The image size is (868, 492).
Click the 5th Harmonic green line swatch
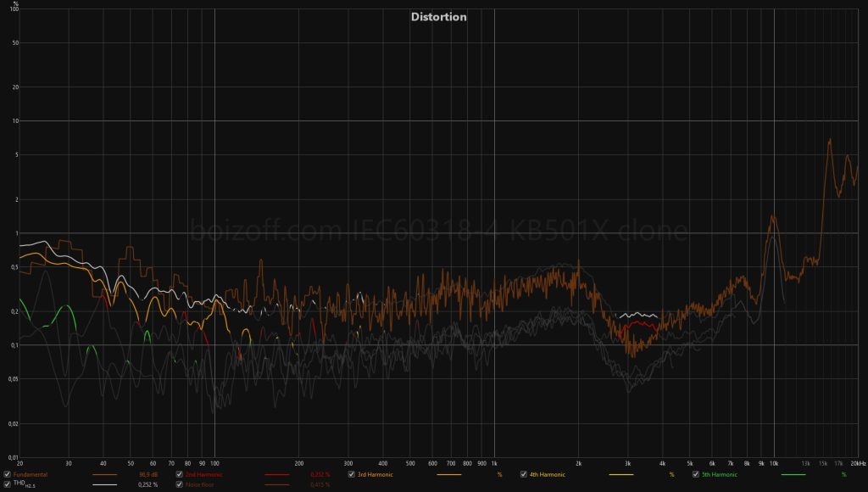pos(793,475)
